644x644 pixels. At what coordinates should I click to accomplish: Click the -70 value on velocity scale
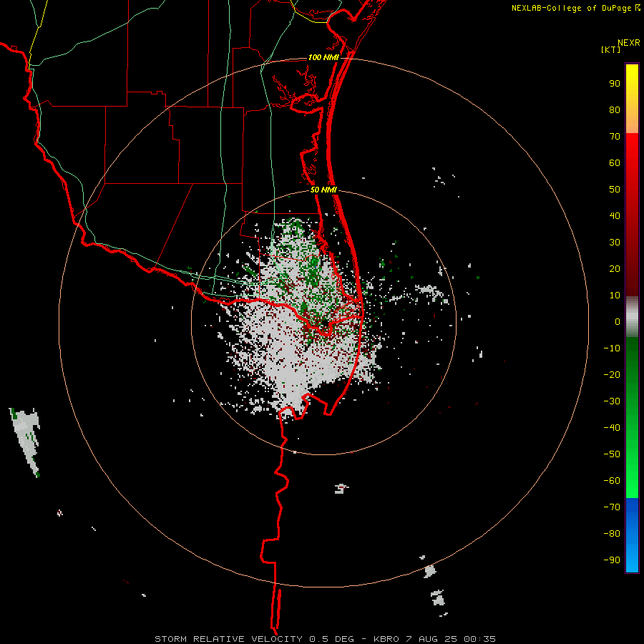(x=612, y=507)
